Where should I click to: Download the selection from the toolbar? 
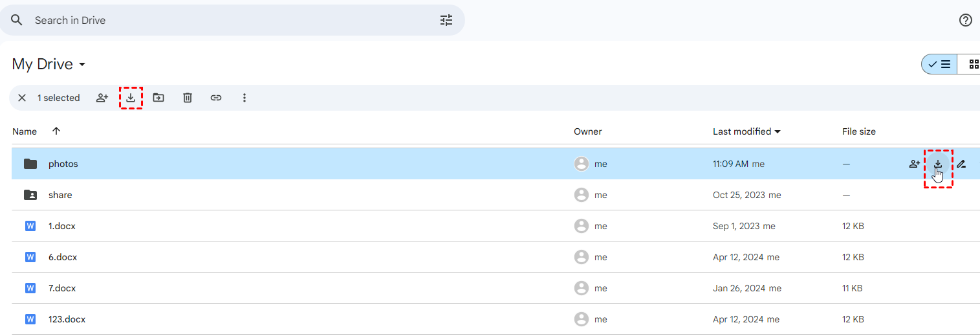tap(131, 98)
